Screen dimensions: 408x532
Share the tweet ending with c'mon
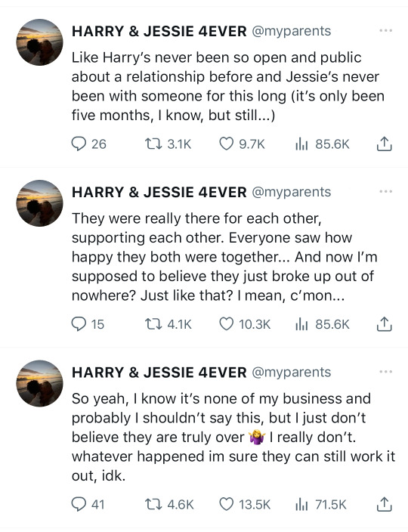(x=384, y=324)
